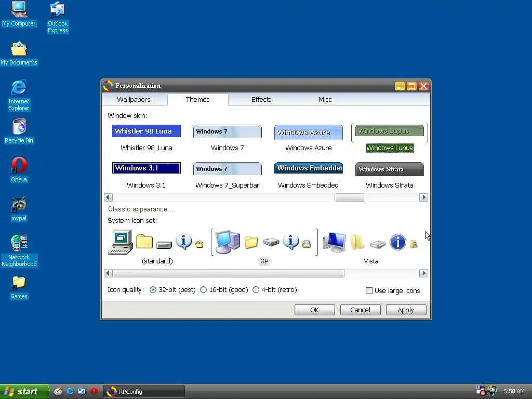Click the Vista set folder icon
The image size is (532, 399).
[x=357, y=242]
